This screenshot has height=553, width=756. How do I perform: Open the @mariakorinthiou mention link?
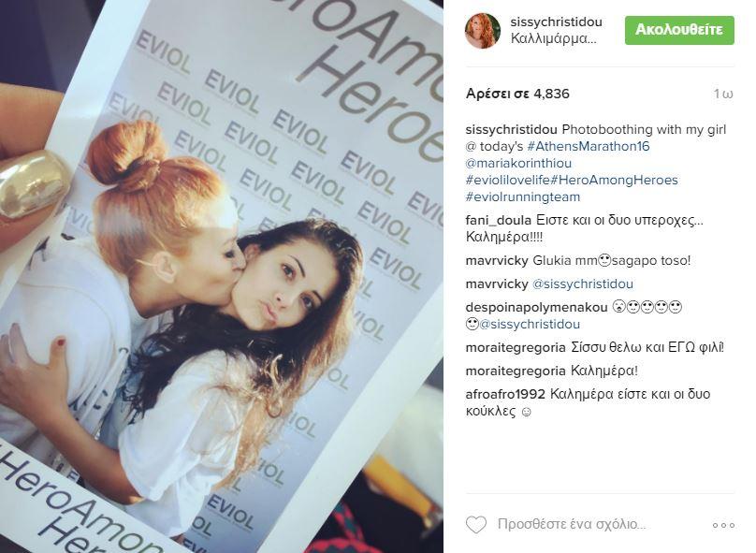pyautogui.click(x=518, y=163)
